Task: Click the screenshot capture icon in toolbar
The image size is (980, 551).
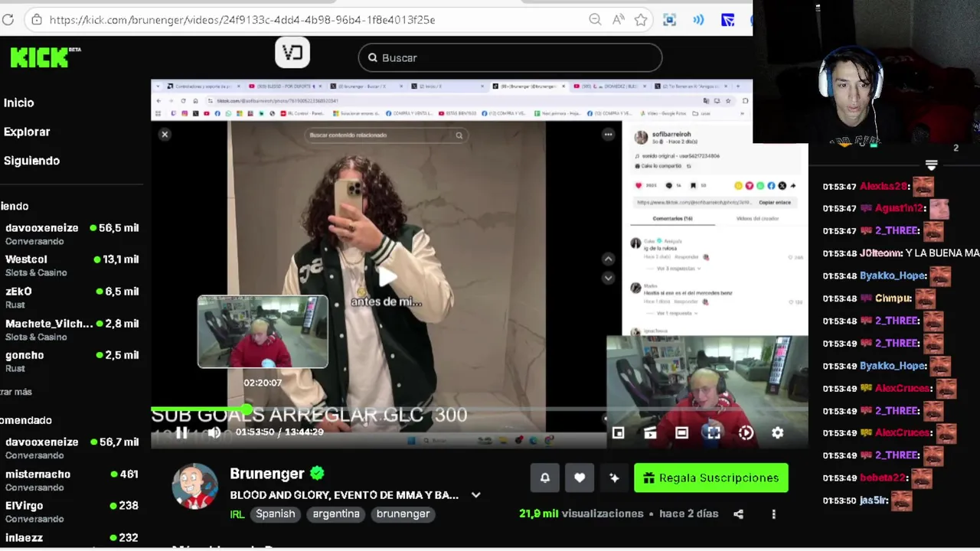Action: [x=670, y=20]
